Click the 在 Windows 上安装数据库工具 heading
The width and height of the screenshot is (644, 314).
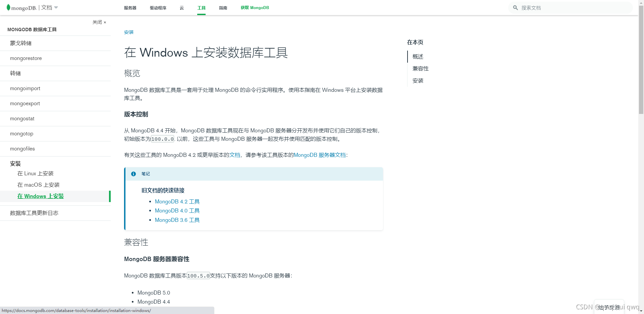click(206, 53)
